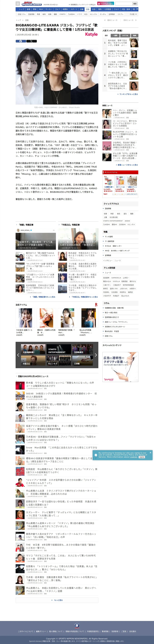Click the Sponichi Annex logo

coord(32,4)
